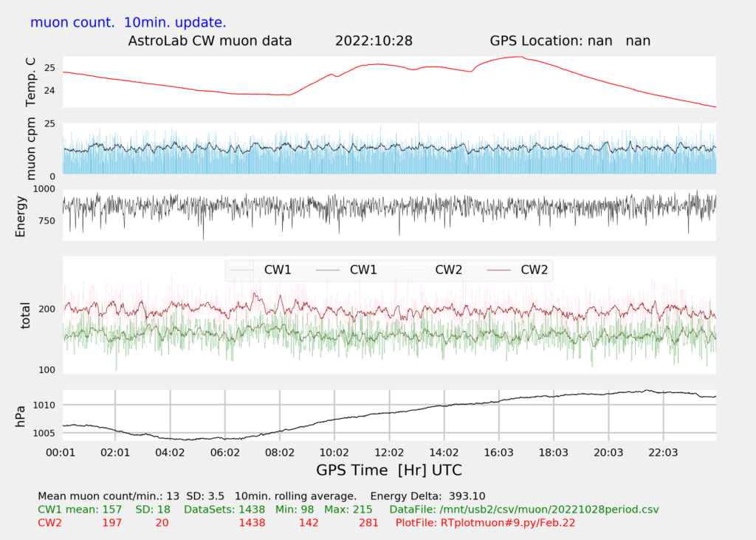This screenshot has width=756, height=540.
Task: Click the dark green CW1 legend line swatch
Action: [328, 270]
